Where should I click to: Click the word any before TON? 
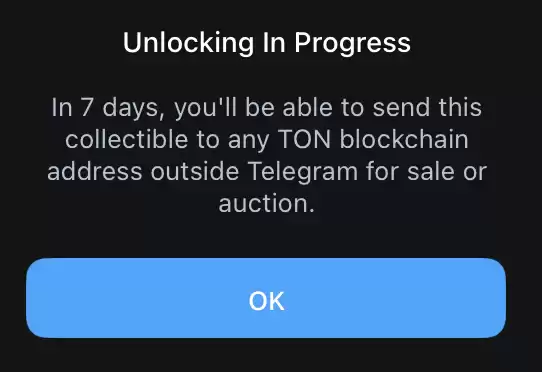pyautogui.click(x=249, y=141)
